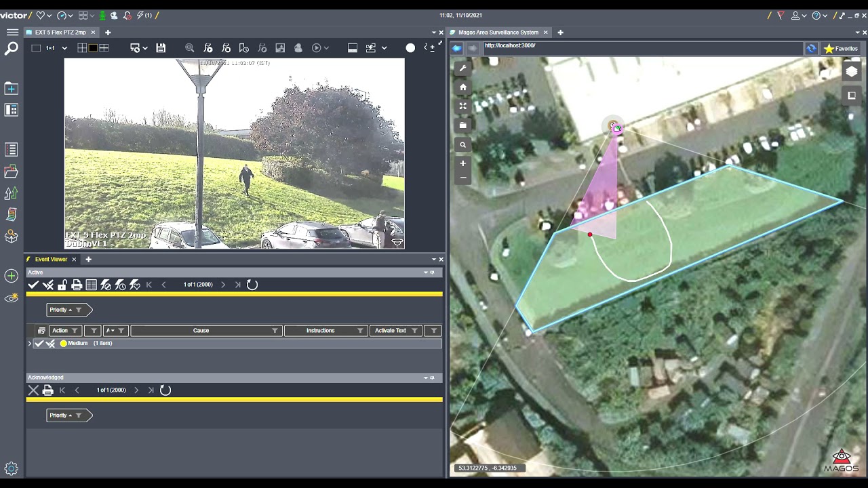Print acknowledged events using printer icon

[x=47, y=390]
